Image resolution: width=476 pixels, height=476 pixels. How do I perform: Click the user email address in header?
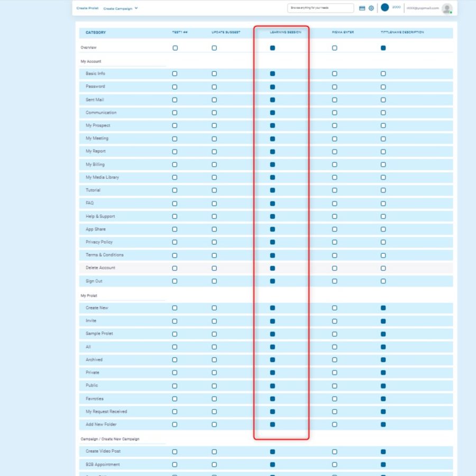point(423,8)
